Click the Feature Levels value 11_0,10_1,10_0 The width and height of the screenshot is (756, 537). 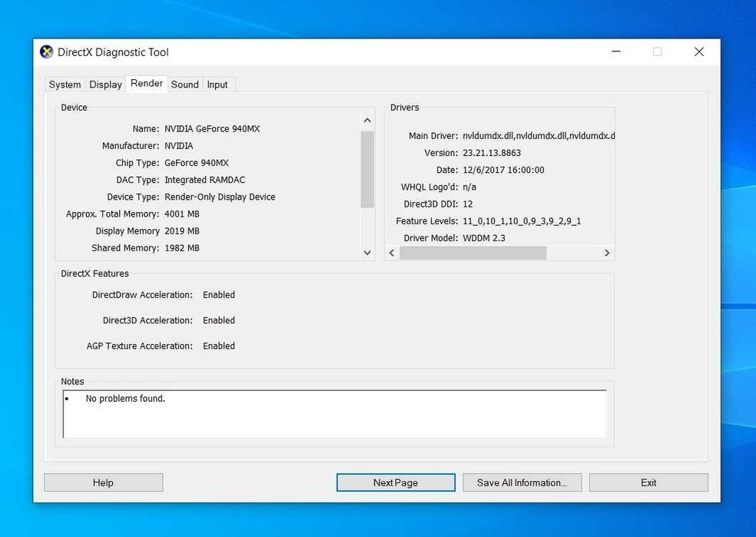point(522,221)
